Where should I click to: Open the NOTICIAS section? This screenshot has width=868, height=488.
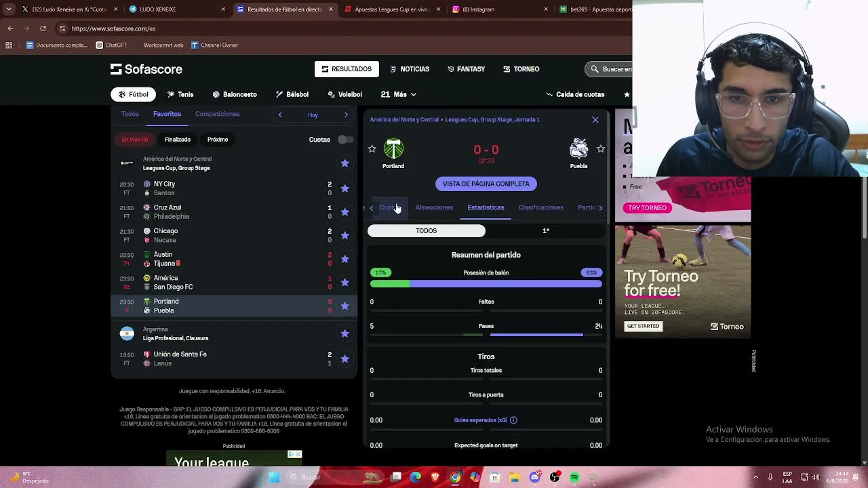410,69
